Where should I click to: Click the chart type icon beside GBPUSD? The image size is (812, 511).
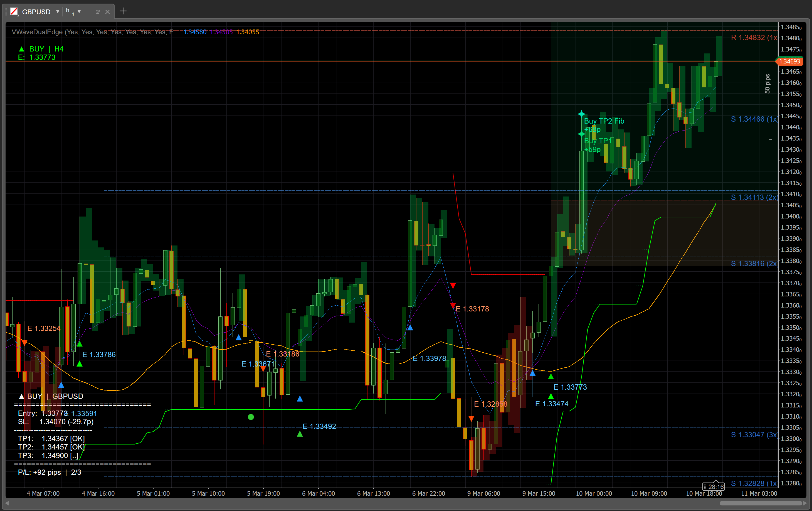pos(14,11)
